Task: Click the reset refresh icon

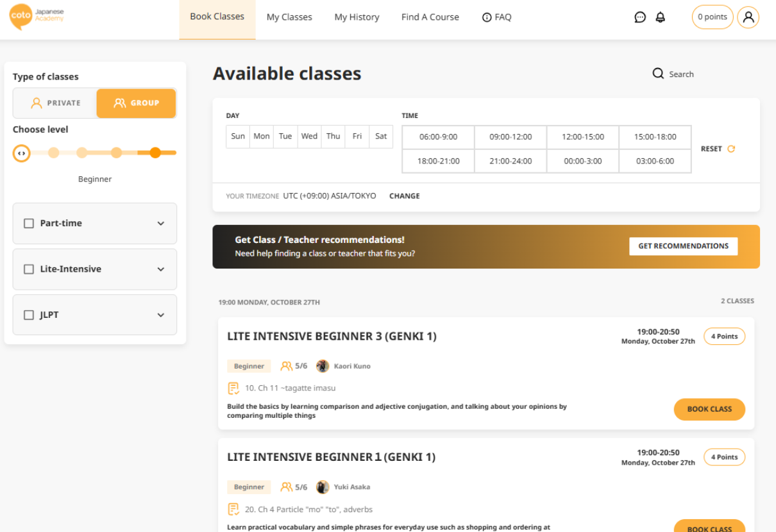Action: 731,149
